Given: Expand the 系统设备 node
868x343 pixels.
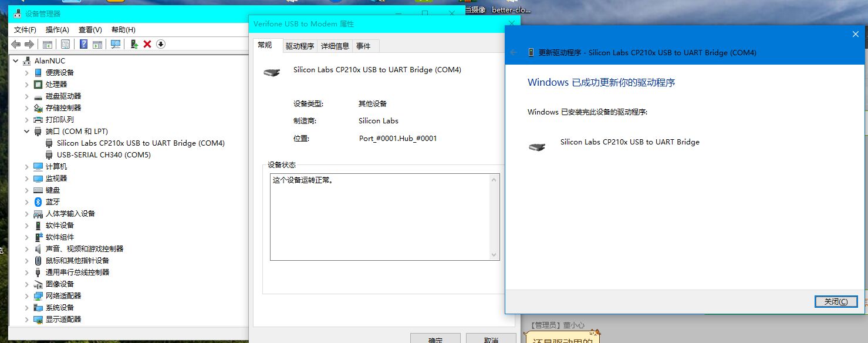Looking at the screenshot, I should tap(26, 307).
